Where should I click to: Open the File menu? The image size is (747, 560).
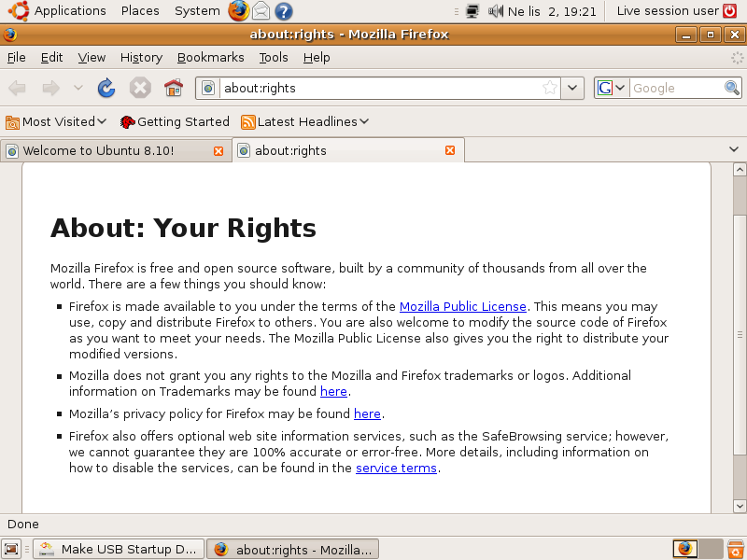coord(17,58)
